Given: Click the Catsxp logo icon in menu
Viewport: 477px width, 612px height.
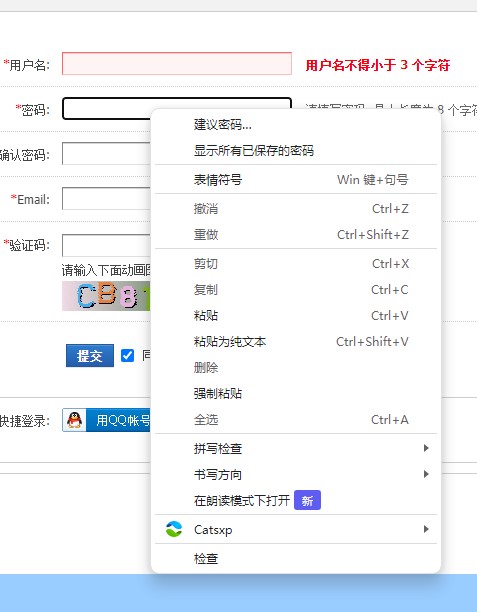Looking at the screenshot, I should (x=174, y=529).
